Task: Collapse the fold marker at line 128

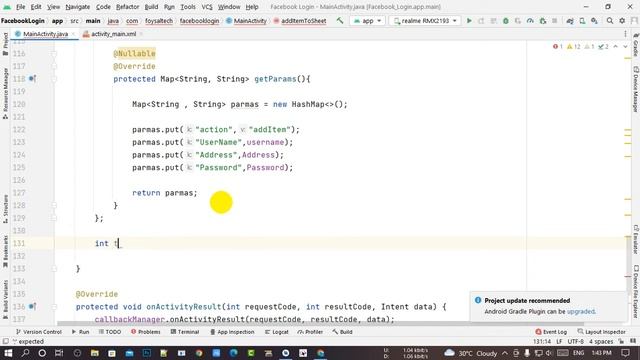Action: pyautogui.click(x=53, y=205)
